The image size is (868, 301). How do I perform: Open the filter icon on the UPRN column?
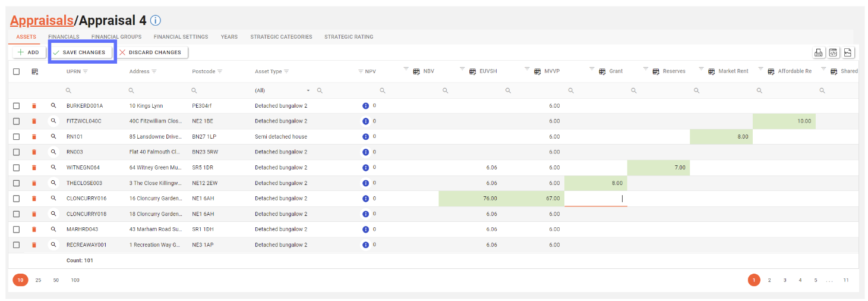click(x=85, y=71)
